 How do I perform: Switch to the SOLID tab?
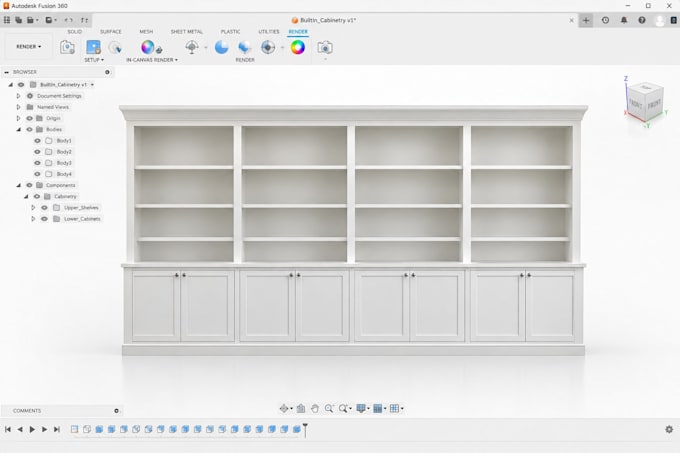[x=74, y=32]
